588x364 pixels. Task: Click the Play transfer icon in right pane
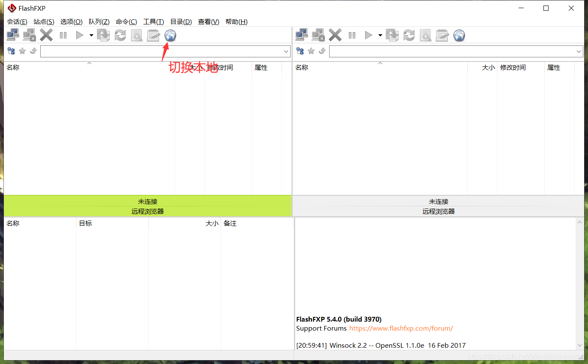coord(368,35)
